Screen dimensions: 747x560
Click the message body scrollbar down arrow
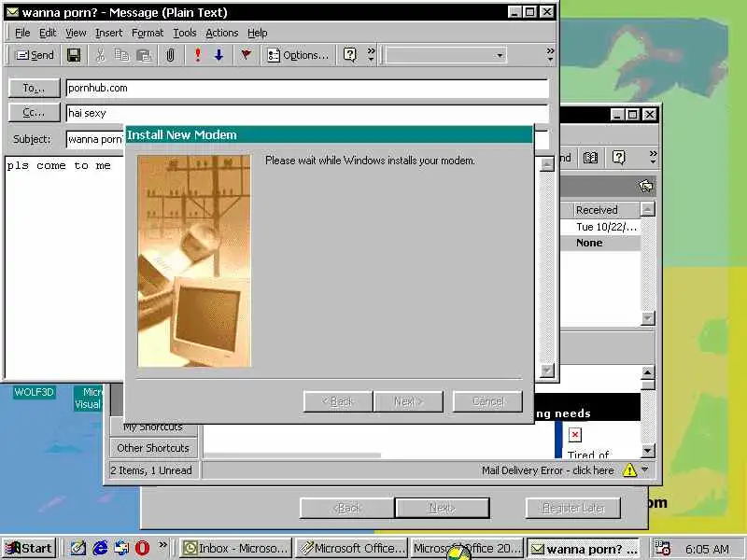click(547, 370)
